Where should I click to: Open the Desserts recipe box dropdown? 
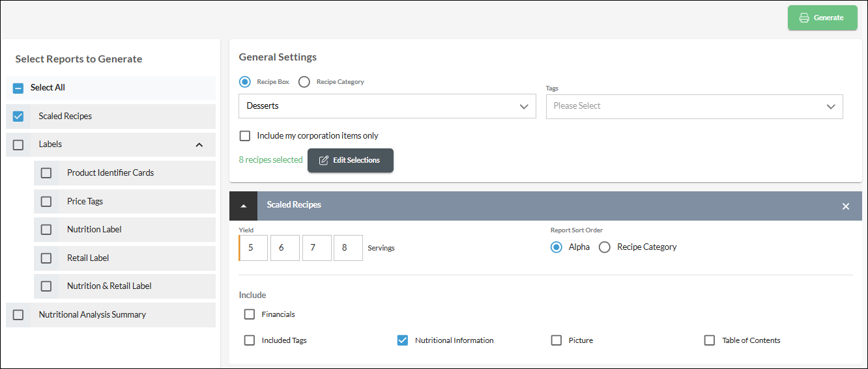(387, 106)
